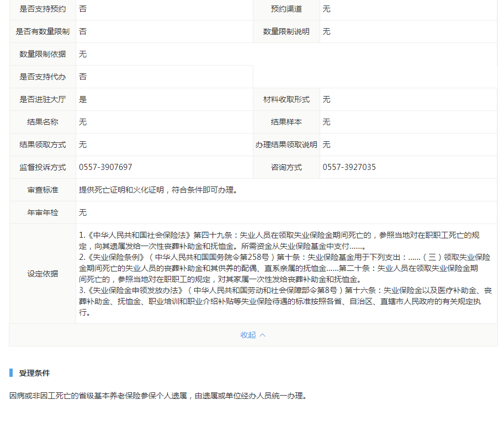Select the 结果样本 label cell
This screenshot has height=421, width=504.
286,122
